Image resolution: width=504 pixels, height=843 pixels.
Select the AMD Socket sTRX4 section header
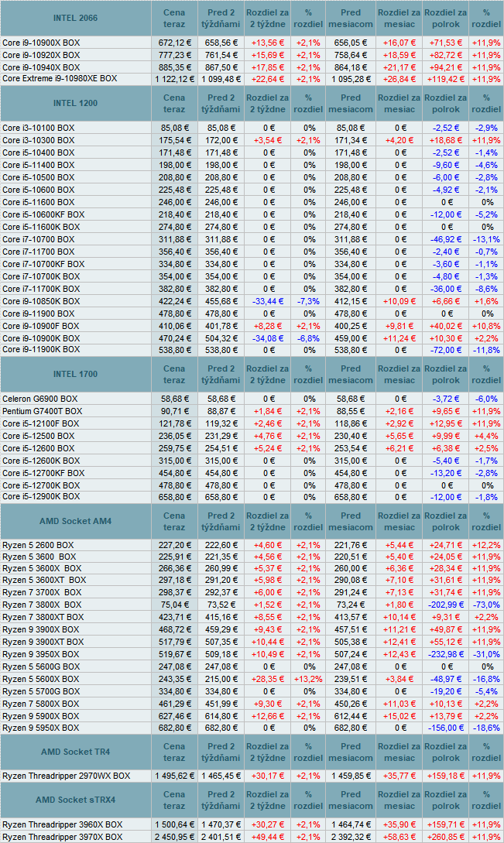coord(75,800)
